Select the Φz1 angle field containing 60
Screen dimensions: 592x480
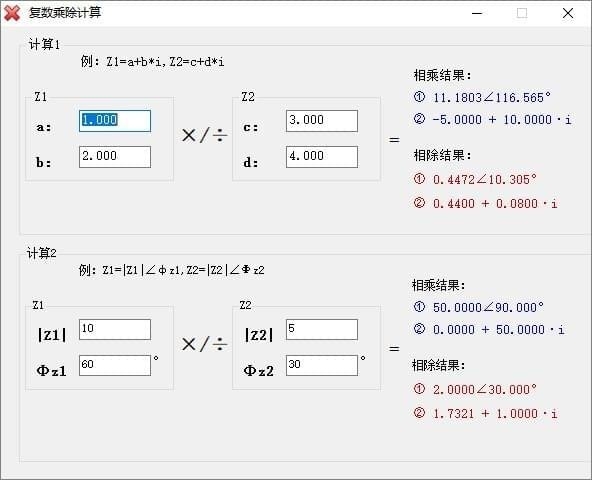[115, 365]
